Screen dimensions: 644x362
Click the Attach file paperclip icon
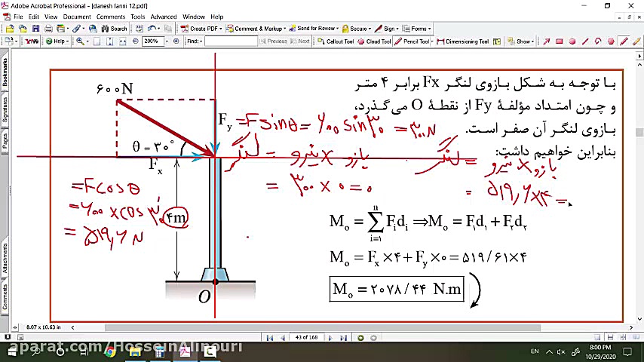coord(76,29)
